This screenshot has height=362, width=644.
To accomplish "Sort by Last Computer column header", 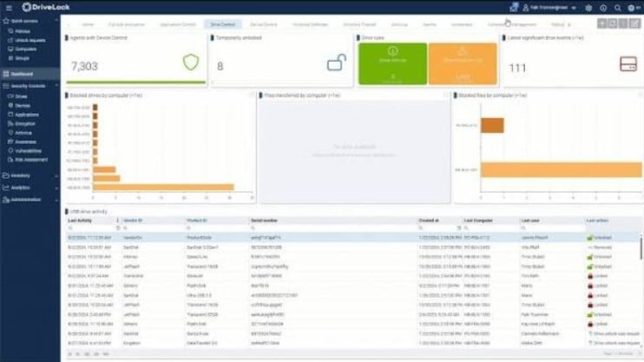I will click(x=478, y=220).
